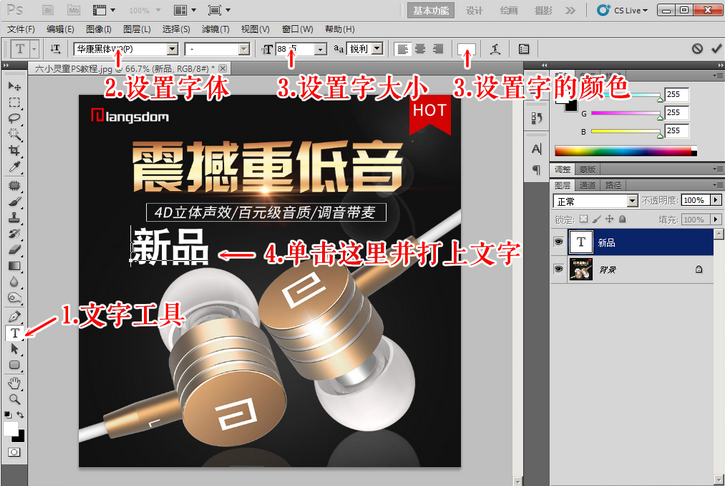This screenshot has height=486, width=725.
Task: Open the Warp Text dialog
Action: pos(495,49)
